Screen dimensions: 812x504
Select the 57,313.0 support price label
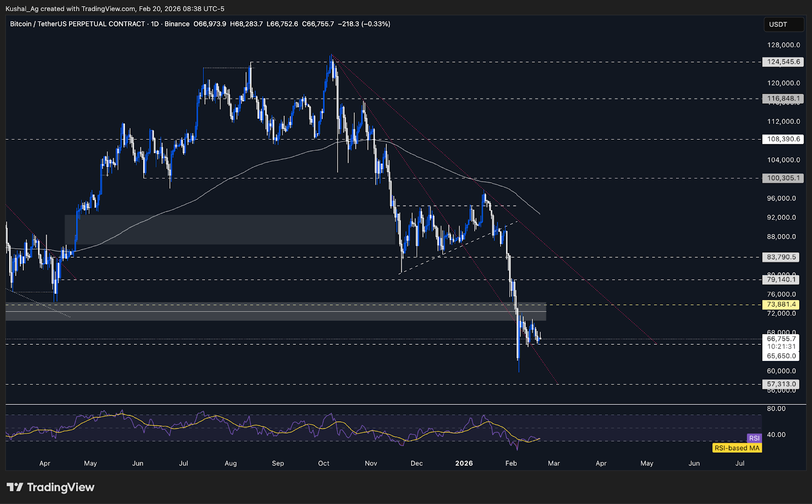(781, 384)
